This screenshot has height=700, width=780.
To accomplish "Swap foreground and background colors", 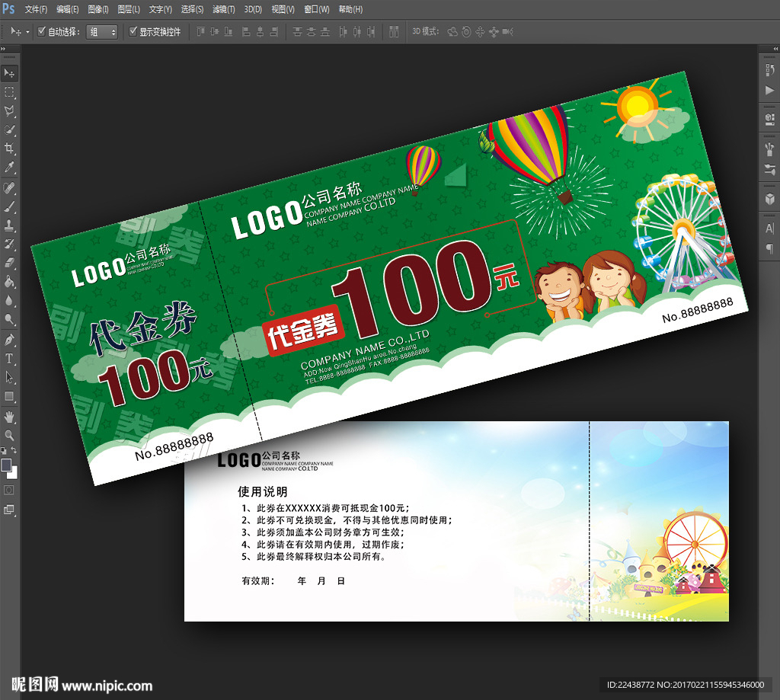I will [14, 450].
